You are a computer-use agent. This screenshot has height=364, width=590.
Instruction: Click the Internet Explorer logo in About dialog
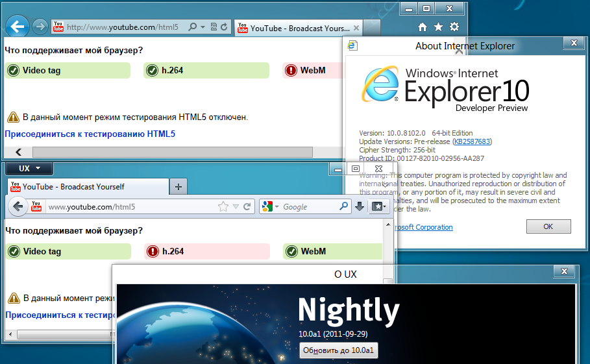(x=380, y=84)
